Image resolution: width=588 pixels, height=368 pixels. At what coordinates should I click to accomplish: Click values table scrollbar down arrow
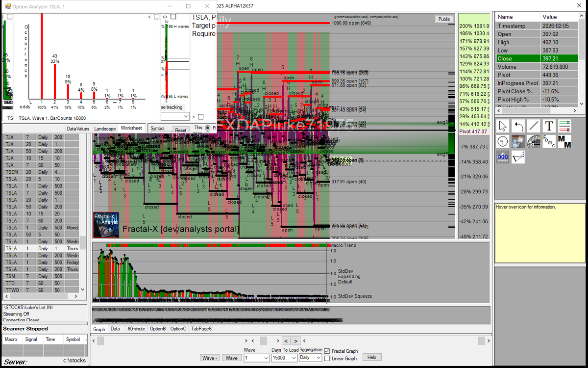[582, 103]
